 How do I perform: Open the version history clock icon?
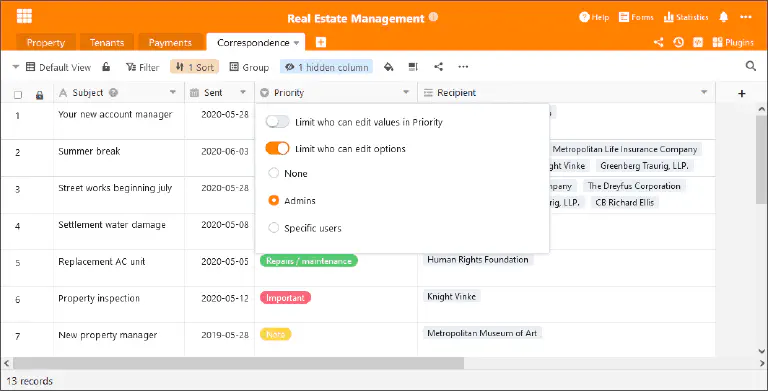pyautogui.click(x=678, y=43)
